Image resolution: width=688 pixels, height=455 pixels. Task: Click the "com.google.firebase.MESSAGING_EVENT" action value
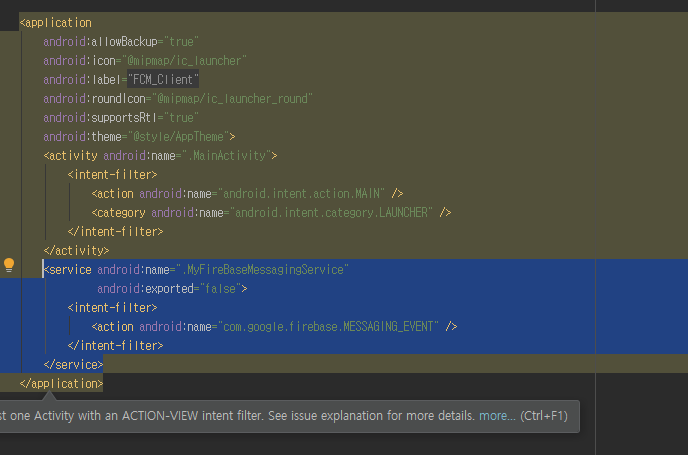click(x=328, y=326)
